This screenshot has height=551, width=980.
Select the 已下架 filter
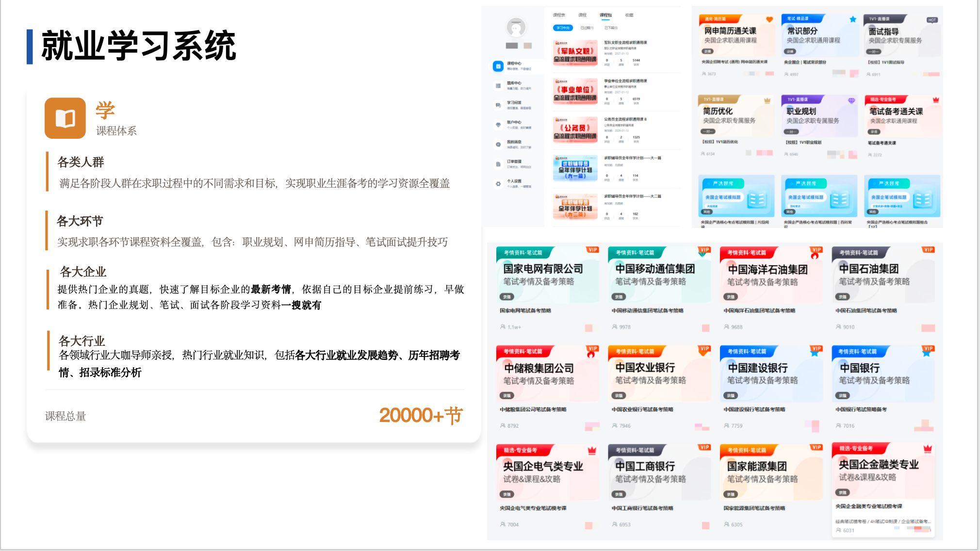[x=611, y=28]
